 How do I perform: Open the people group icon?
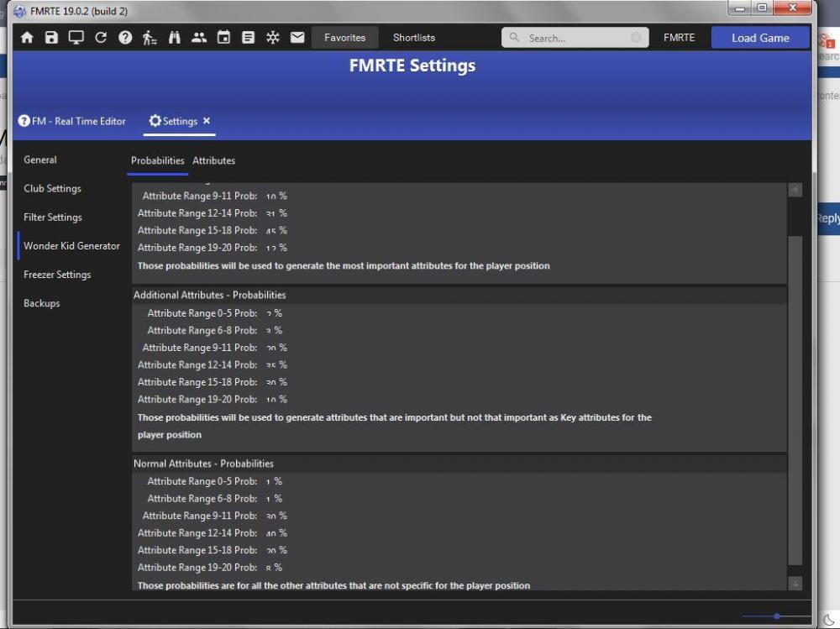199,38
